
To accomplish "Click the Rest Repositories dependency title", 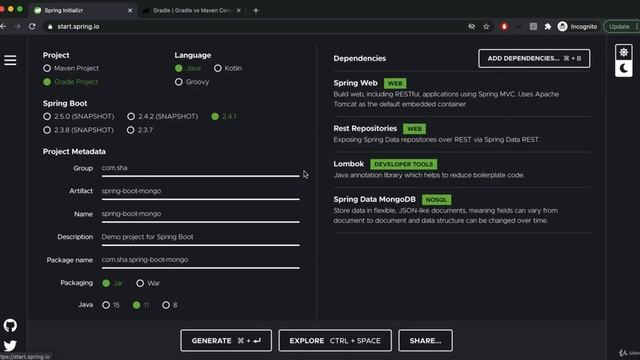I will point(365,129).
